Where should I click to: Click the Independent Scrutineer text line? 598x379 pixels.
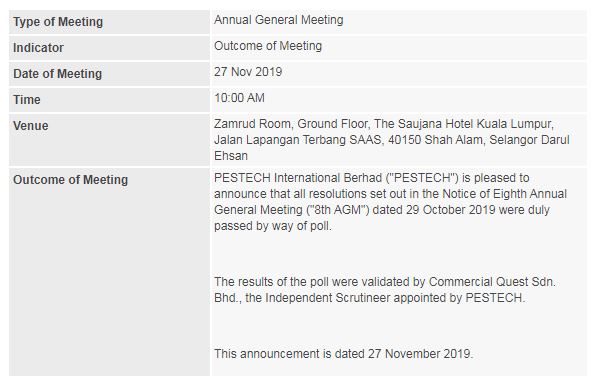(370, 298)
